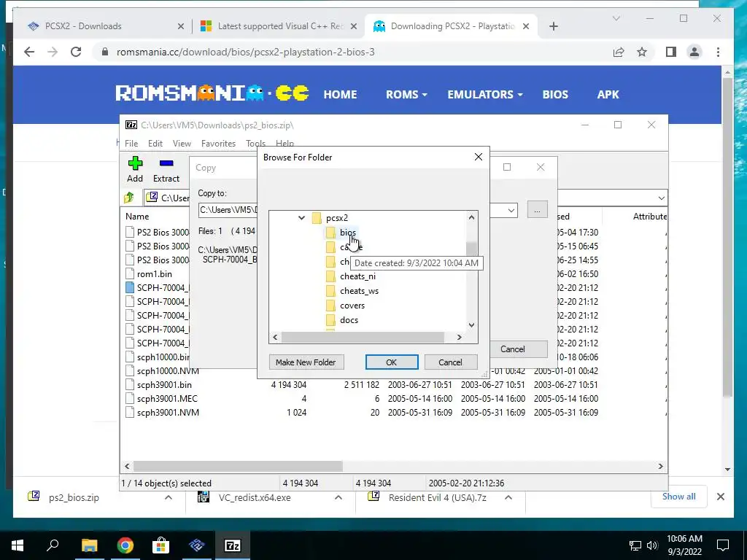Click the Romsmania logo
This screenshot has width=747, height=560.
[x=212, y=93]
